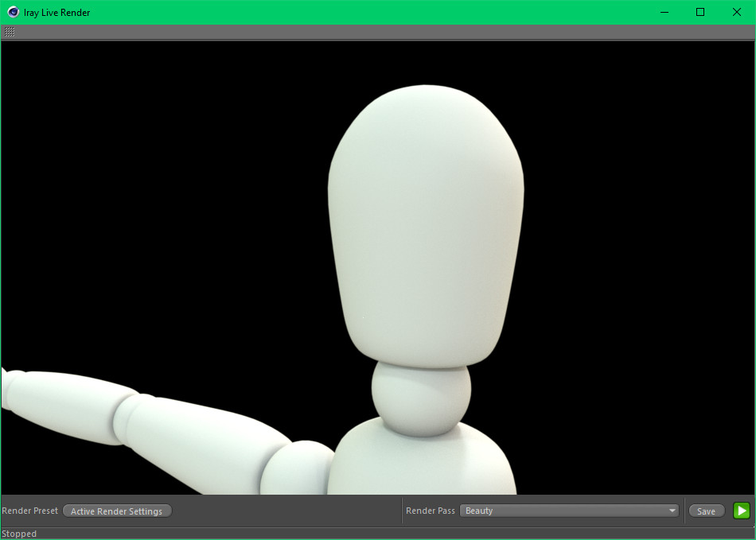This screenshot has width=756, height=540.
Task: Click the Render Pass label
Action: point(430,511)
